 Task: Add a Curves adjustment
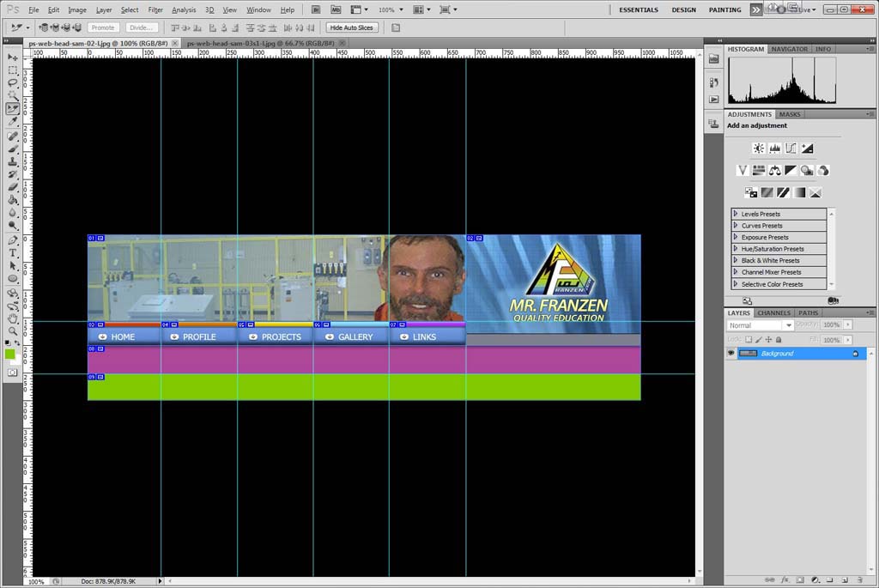[791, 149]
